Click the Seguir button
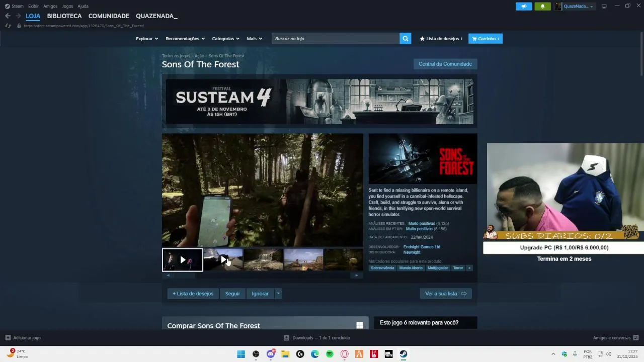This screenshot has width=644, height=362. coord(232,294)
